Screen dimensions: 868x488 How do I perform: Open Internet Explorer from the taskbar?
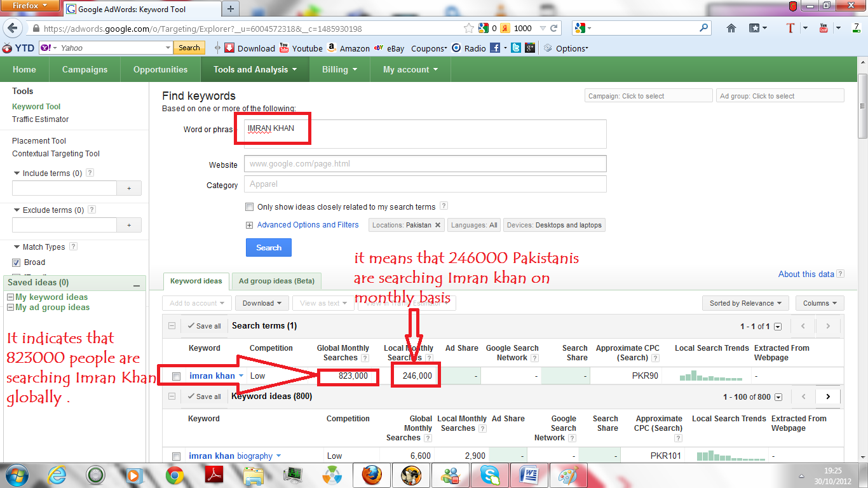tap(57, 475)
